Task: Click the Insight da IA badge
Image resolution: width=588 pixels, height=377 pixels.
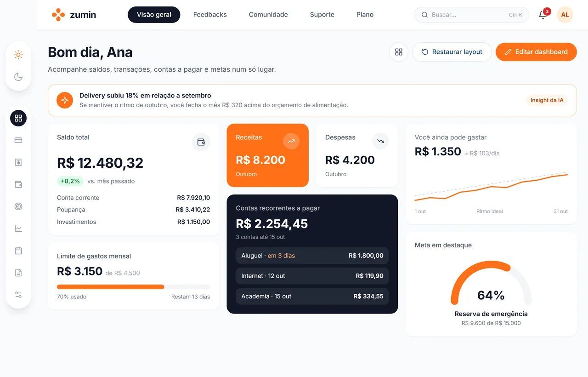Action: tap(547, 100)
